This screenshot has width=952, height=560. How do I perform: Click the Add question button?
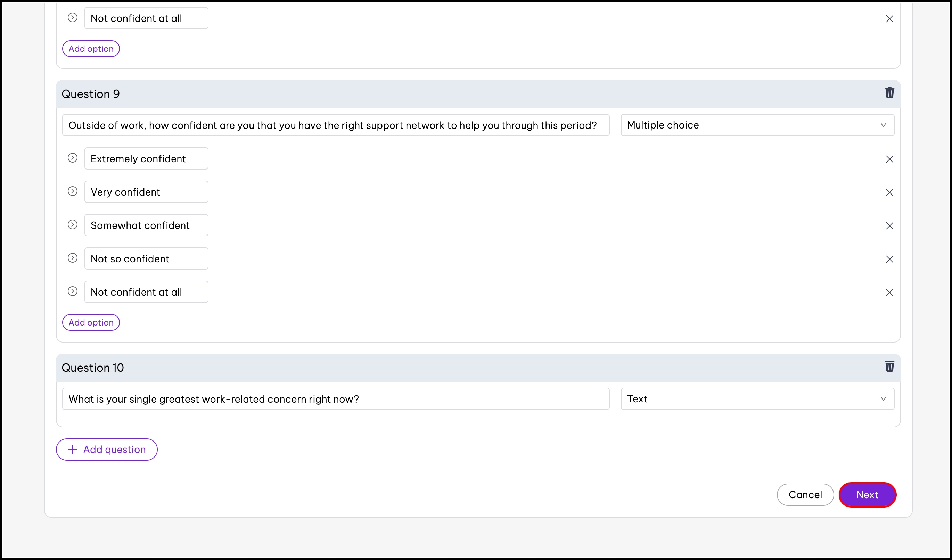pyautogui.click(x=107, y=450)
